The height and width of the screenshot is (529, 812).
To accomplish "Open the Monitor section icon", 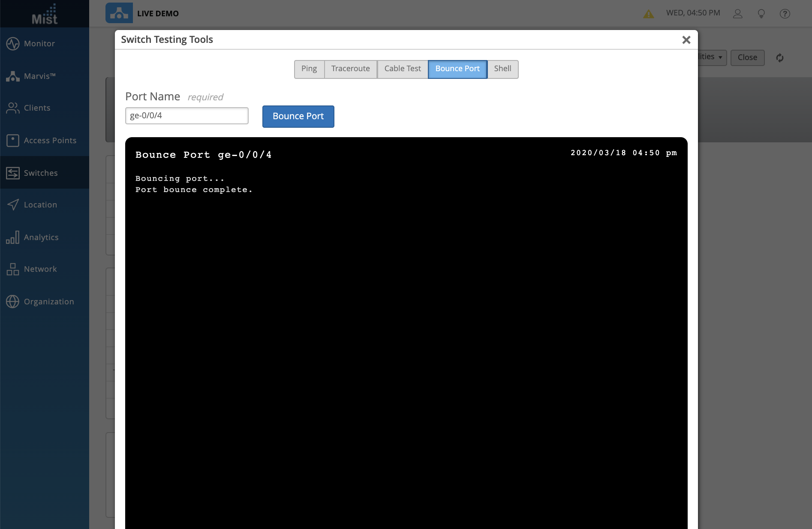I will click(13, 44).
